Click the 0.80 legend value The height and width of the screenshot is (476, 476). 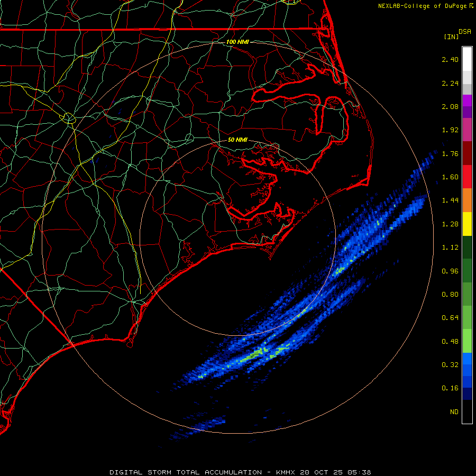point(450,295)
